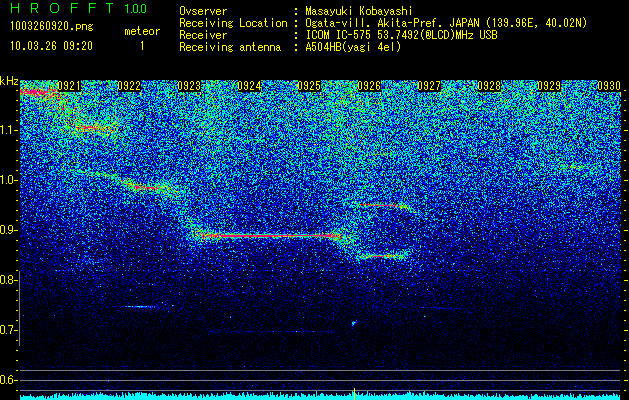Click the 0922 time marker
The height and width of the screenshot is (400, 629).
129,86
